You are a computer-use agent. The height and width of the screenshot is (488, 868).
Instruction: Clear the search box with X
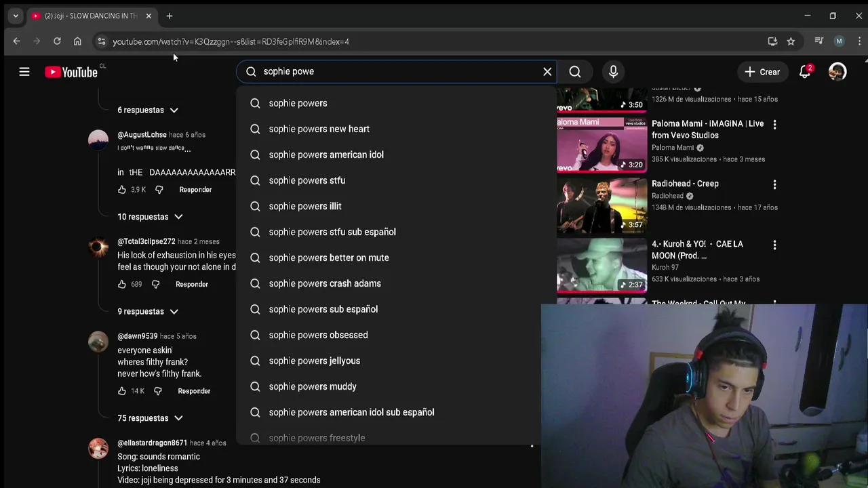coord(547,72)
